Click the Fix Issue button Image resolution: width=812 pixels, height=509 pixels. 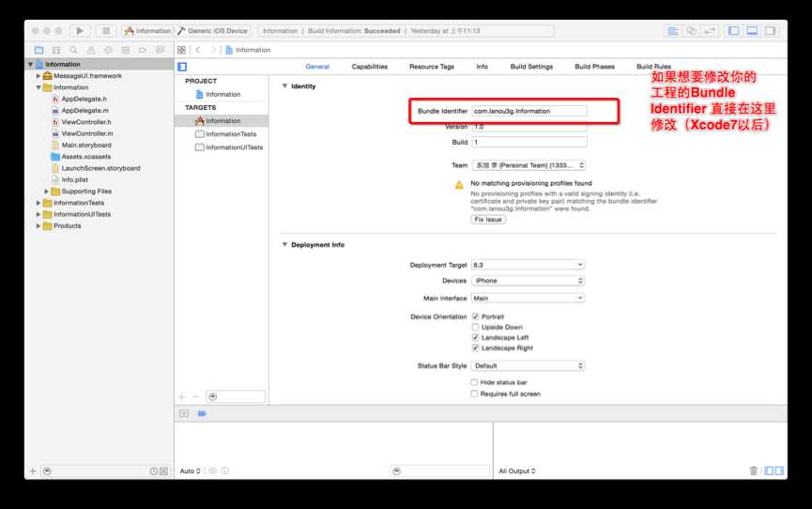point(488,220)
